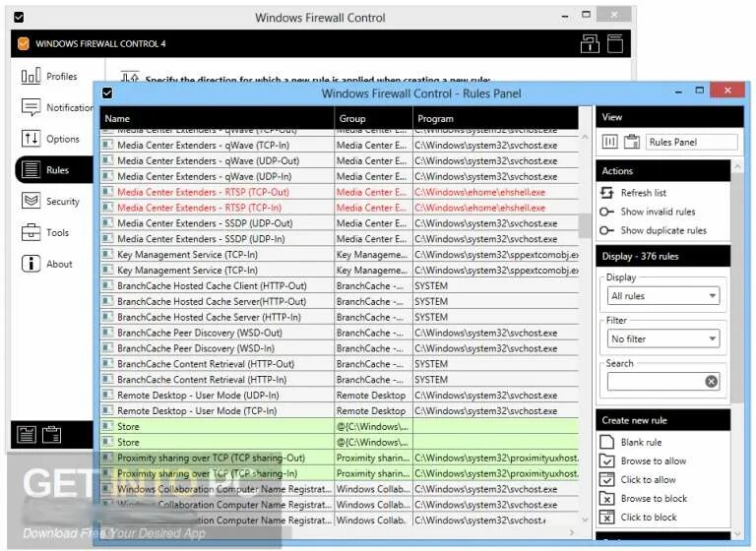Image resolution: width=756 pixels, height=551 pixels.
Task: Clear the search box with X icon
Action: pos(711,382)
